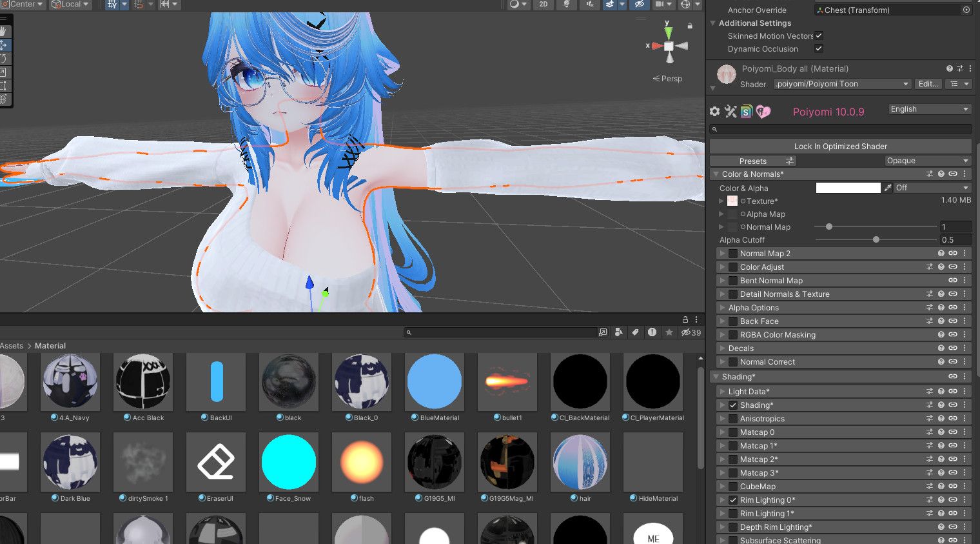Open Poiyomi settings gear icon
This screenshot has width=980, height=544.
pos(714,112)
